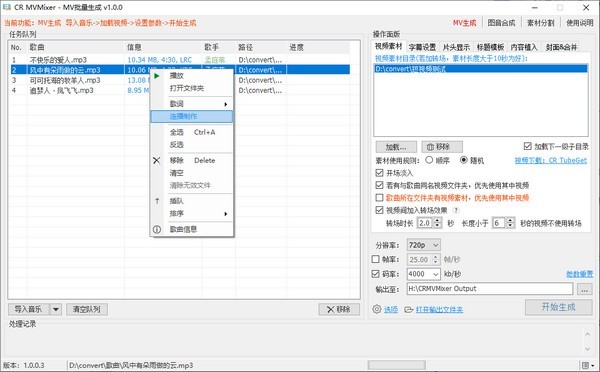Click the 处理记录 scrollbar up arrow
The width and height of the screenshot is (600, 372).
588,334
